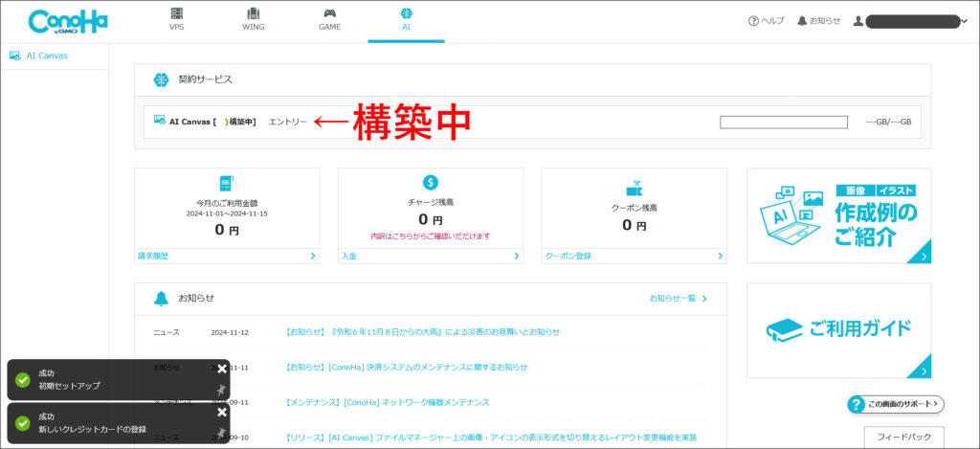Image resolution: width=980 pixels, height=449 pixels.
Task: Switch to the VPS tab
Action: point(177,20)
